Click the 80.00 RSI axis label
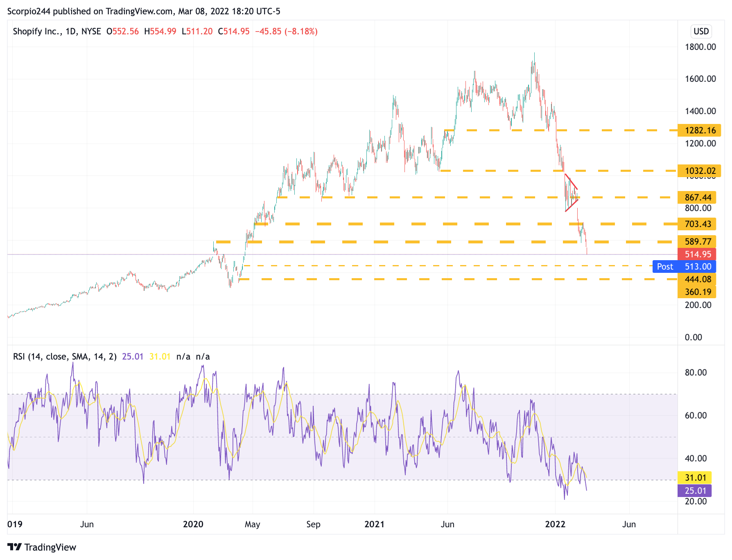Viewport: 732px width, 560px height. pyautogui.click(x=696, y=373)
